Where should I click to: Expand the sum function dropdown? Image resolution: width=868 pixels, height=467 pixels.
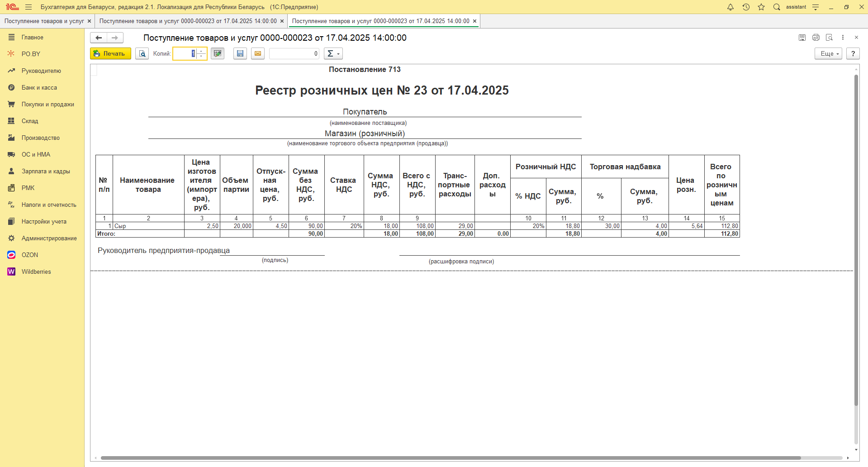[x=333, y=54]
